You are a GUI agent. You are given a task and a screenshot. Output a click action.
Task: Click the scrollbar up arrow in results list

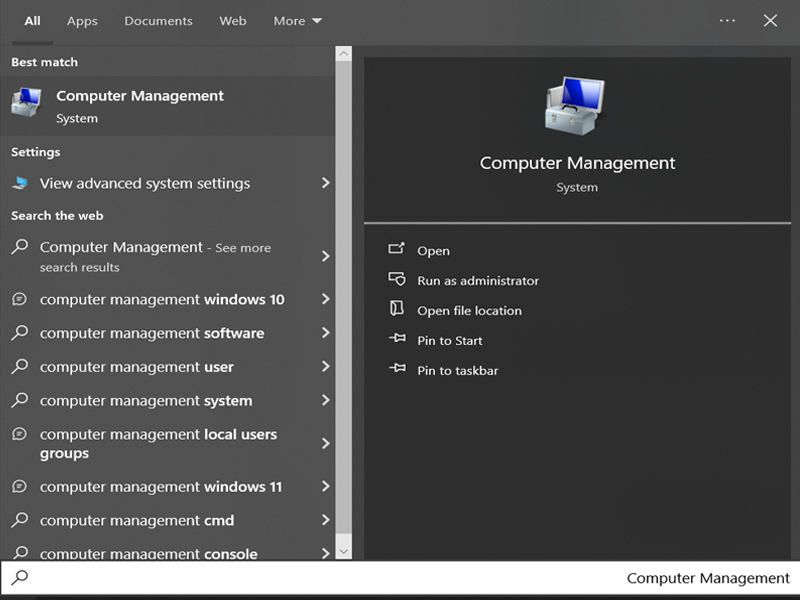[x=343, y=54]
